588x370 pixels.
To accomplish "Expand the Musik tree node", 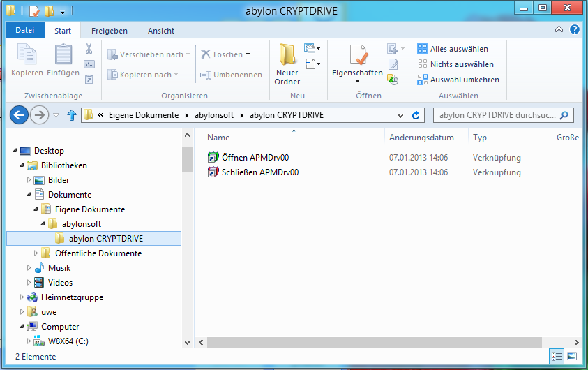I will tap(29, 267).
